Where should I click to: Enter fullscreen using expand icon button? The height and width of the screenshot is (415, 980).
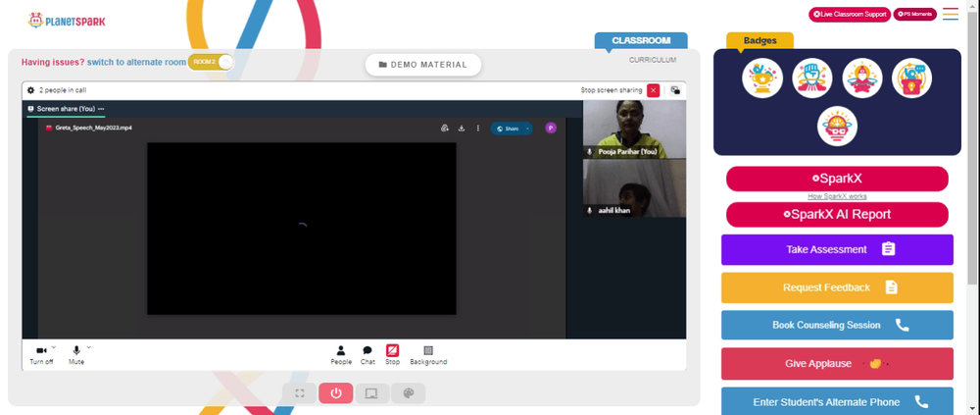299,393
